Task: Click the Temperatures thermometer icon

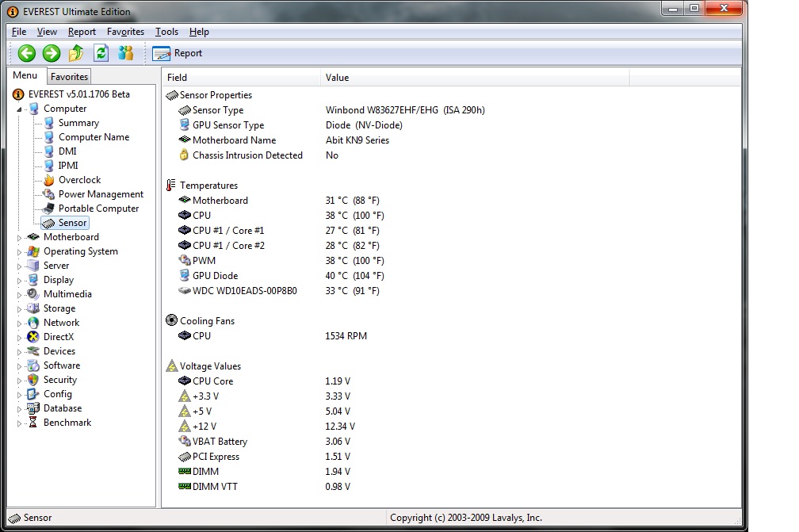Action: 171,186
